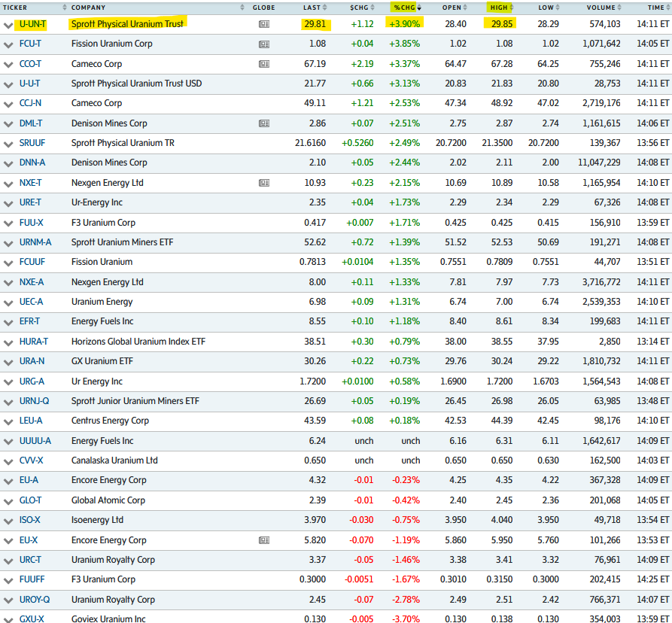Sort by LOW column arrows

tap(558, 8)
